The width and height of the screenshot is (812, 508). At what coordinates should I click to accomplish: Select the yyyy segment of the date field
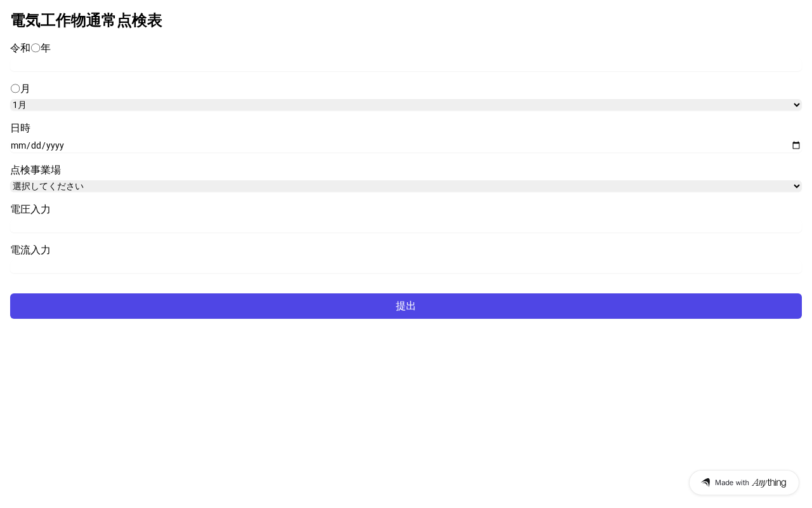tap(55, 145)
